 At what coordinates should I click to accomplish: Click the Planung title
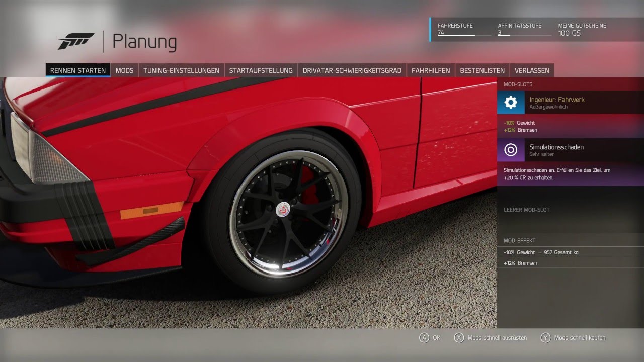pyautogui.click(x=144, y=41)
